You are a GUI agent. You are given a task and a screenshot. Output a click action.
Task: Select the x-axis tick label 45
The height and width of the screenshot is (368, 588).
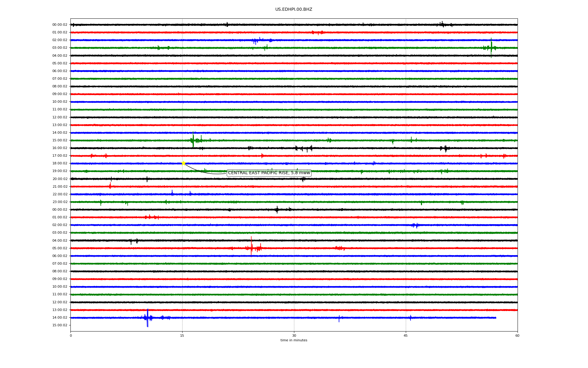(x=406, y=335)
